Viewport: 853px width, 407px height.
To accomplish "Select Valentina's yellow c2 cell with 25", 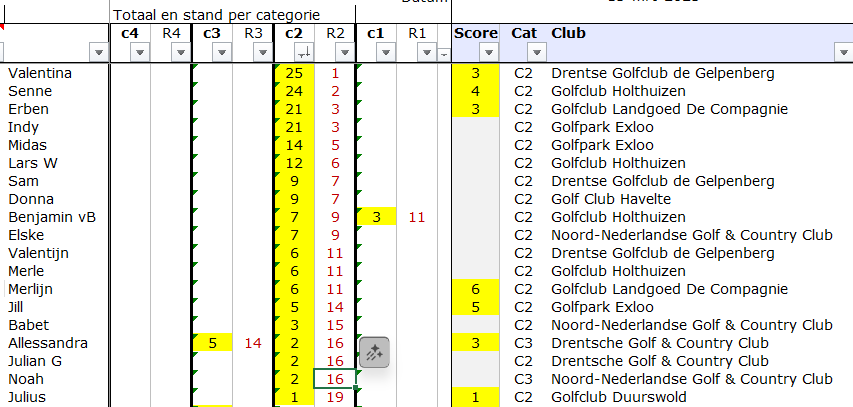I will [293, 73].
